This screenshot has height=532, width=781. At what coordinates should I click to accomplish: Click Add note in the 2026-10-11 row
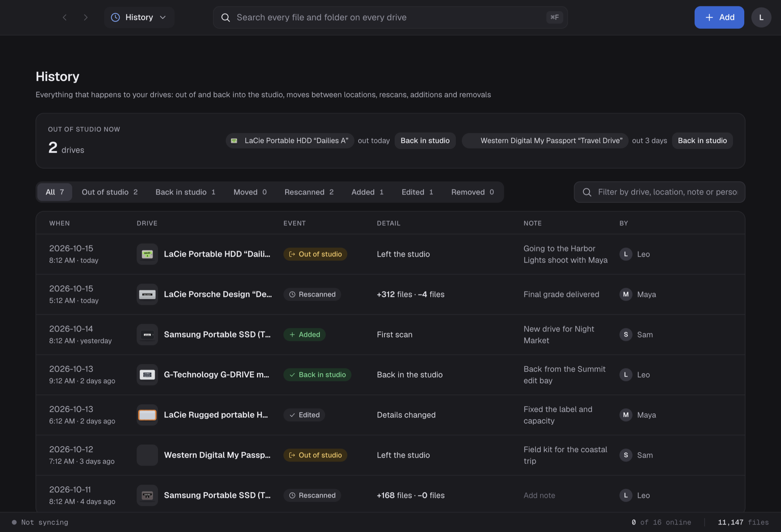(x=539, y=495)
